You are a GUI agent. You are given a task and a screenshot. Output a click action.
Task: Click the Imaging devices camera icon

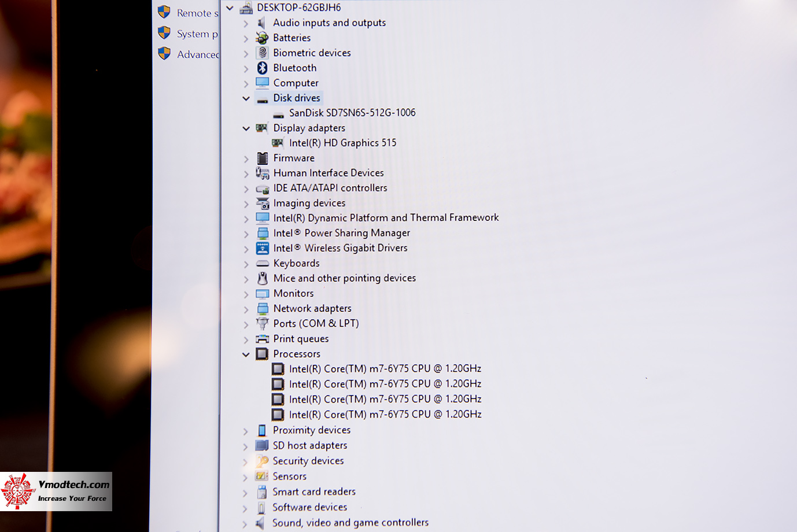point(263,203)
